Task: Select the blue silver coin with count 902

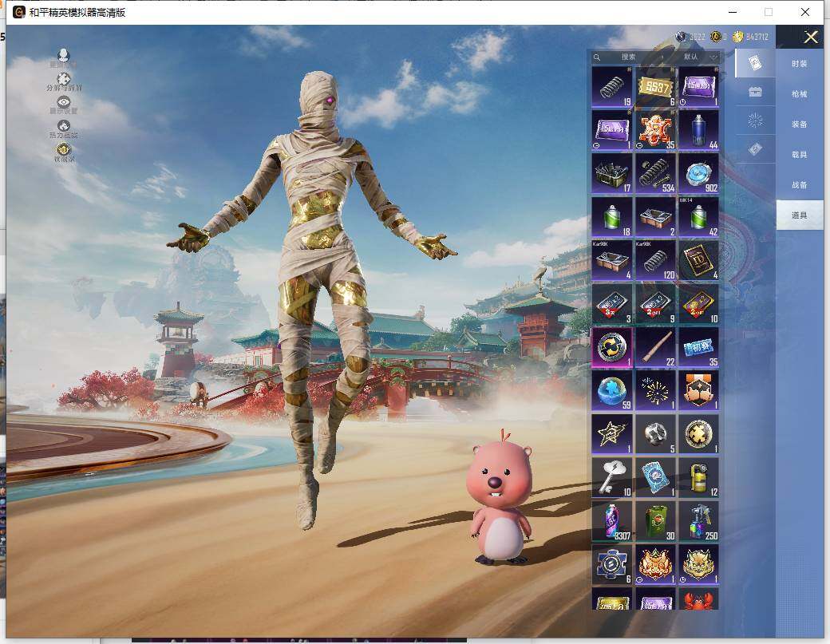Action: click(x=699, y=173)
